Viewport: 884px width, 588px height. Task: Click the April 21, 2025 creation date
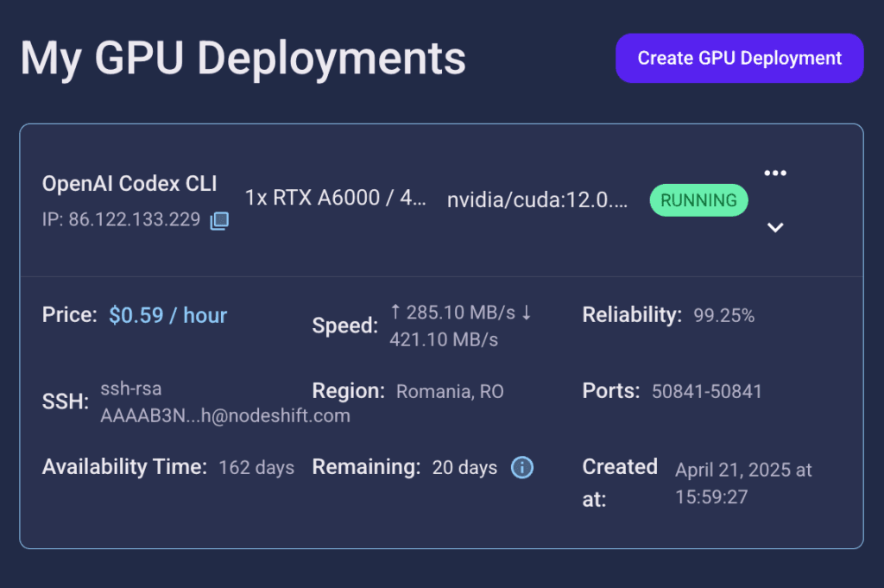click(x=743, y=484)
